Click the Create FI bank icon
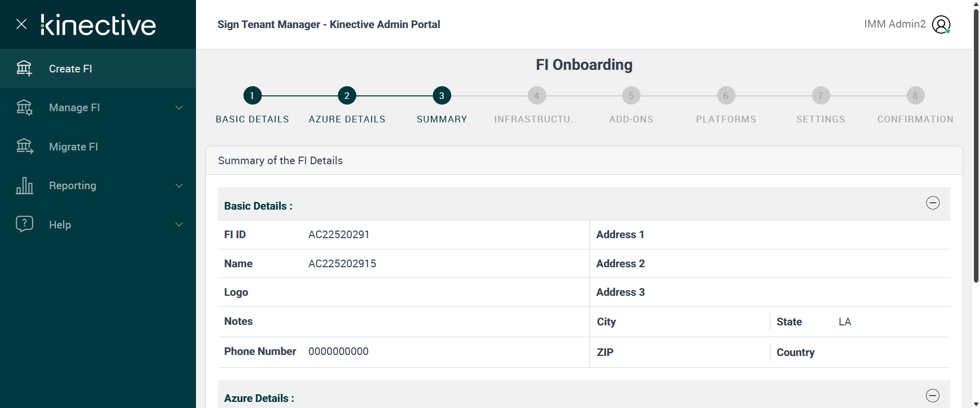980x408 pixels. 24,68
